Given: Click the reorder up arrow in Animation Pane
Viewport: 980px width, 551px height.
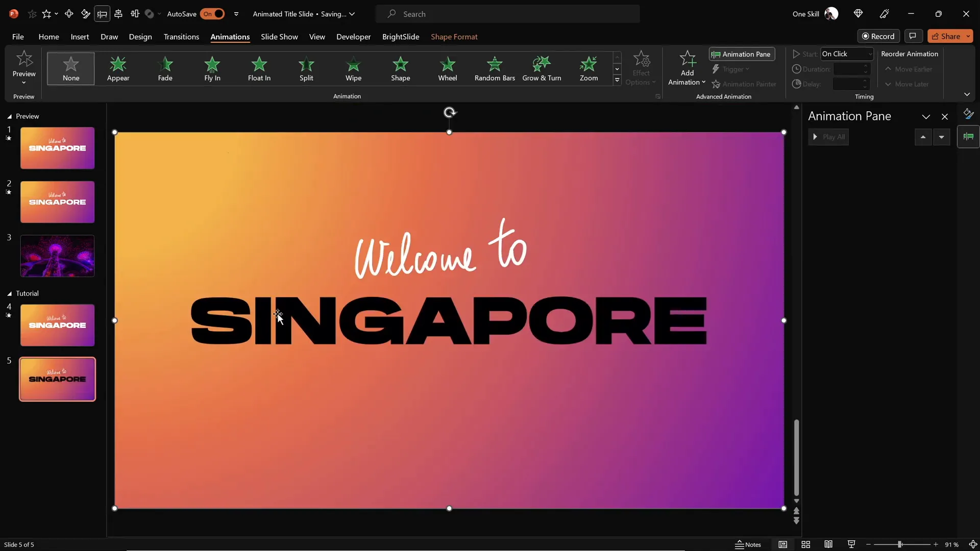Looking at the screenshot, I should [923, 137].
